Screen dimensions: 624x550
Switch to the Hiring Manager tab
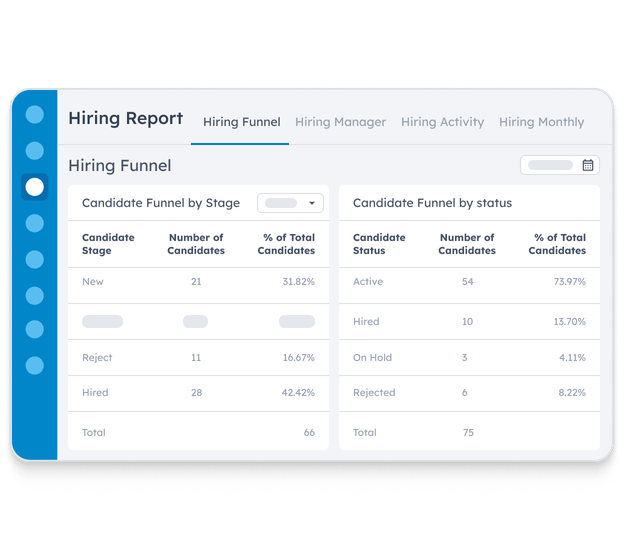pyautogui.click(x=341, y=122)
